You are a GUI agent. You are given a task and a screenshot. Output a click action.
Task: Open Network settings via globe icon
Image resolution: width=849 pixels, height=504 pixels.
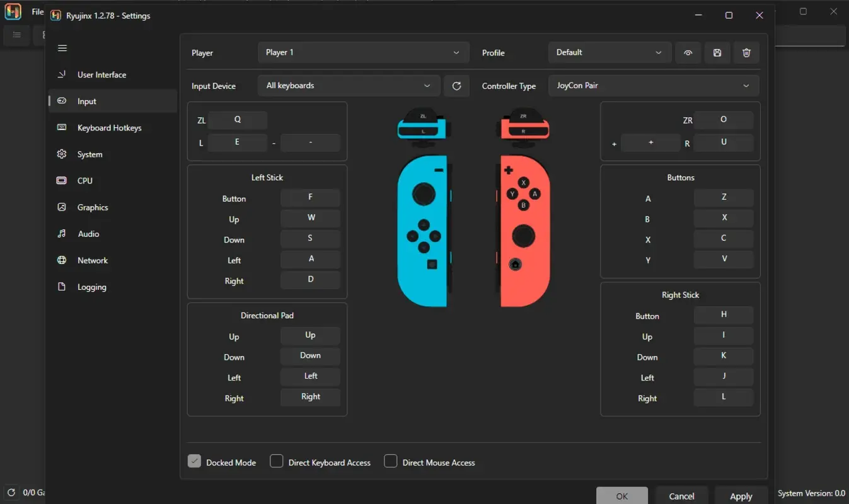(x=61, y=260)
